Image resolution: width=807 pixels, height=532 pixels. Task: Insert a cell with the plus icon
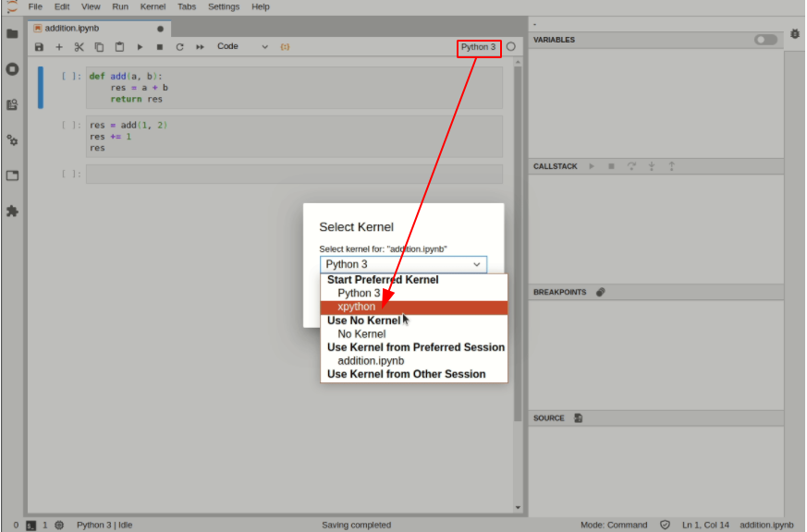tap(59, 47)
